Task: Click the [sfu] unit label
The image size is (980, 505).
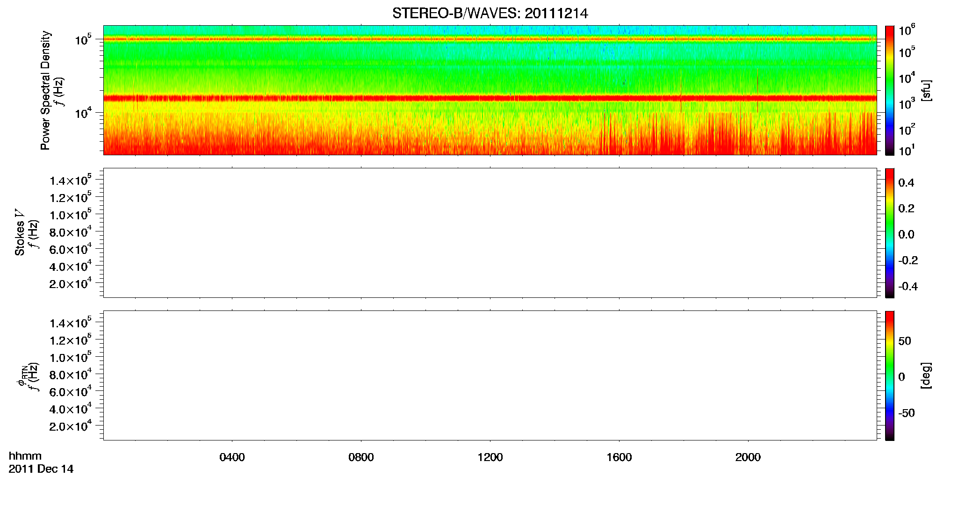Action: [x=926, y=90]
